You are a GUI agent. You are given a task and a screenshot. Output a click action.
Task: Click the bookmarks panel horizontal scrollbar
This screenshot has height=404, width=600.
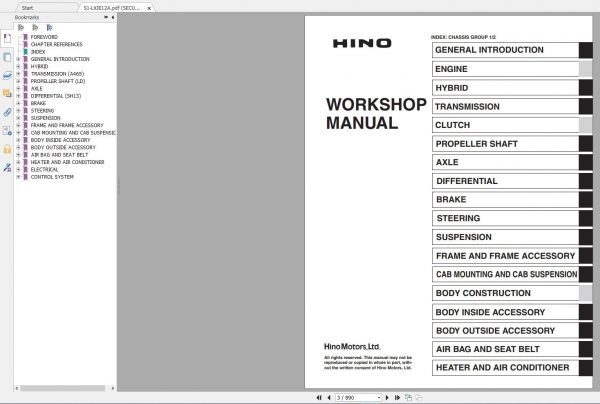(x=63, y=388)
